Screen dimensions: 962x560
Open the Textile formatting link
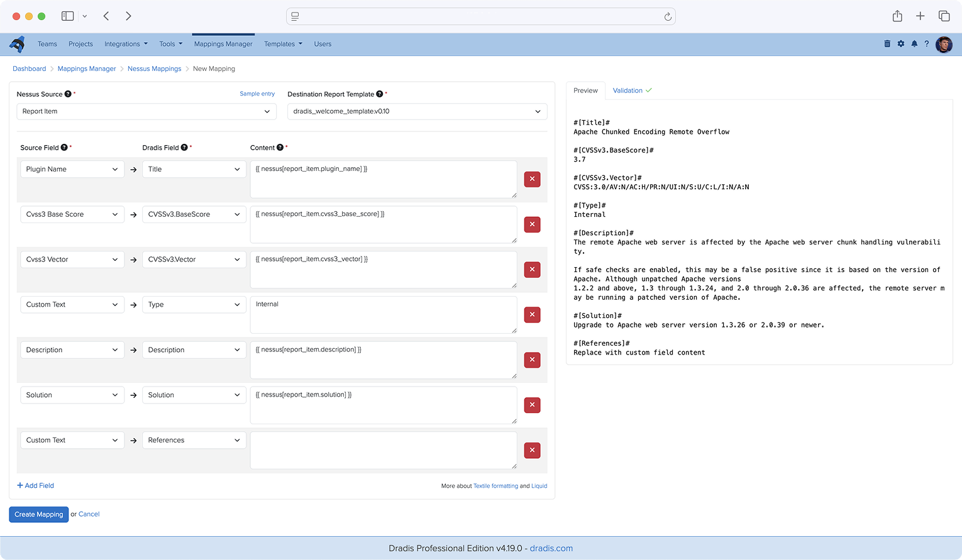[495, 486]
